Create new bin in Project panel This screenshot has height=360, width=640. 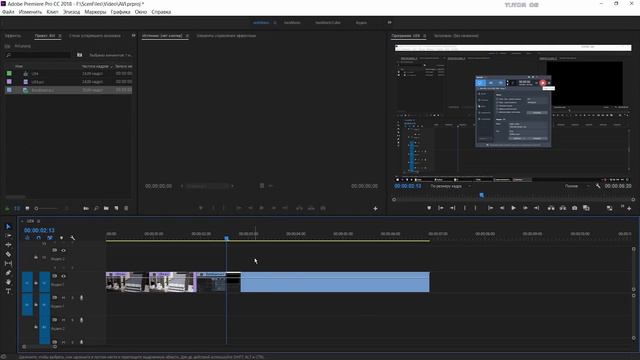pyautogui.click(x=106, y=208)
